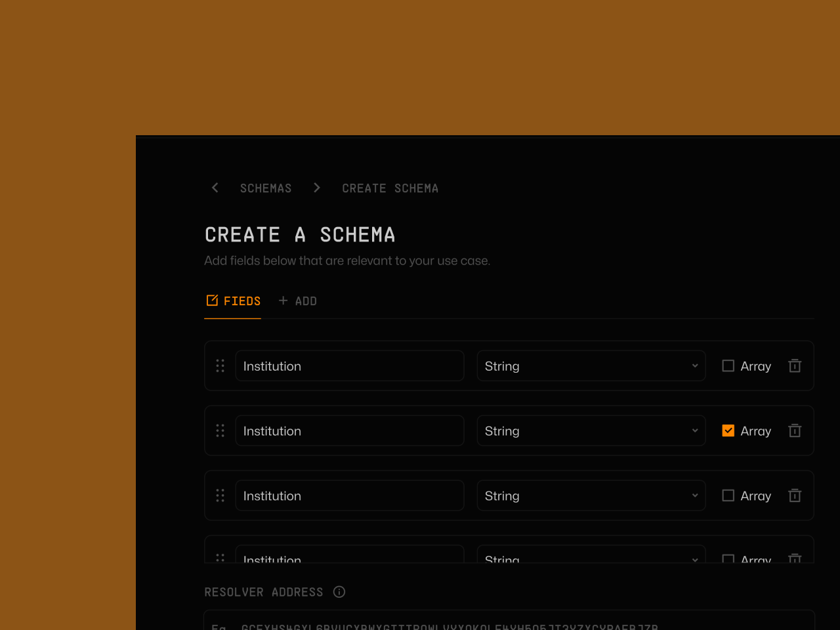Expand second row's String type dropdown
840x630 pixels.
tap(591, 431)
